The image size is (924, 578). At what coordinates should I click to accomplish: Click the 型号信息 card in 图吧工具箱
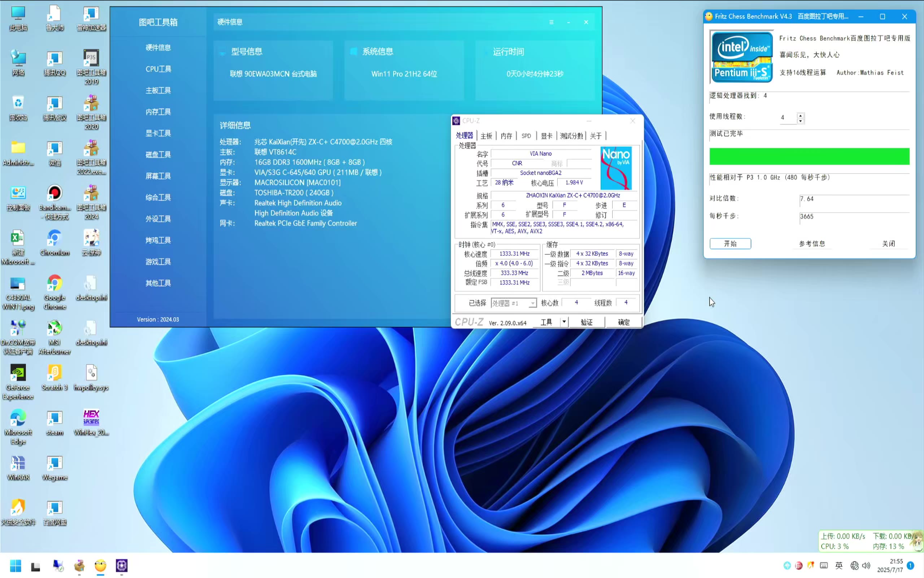[273, 70]
